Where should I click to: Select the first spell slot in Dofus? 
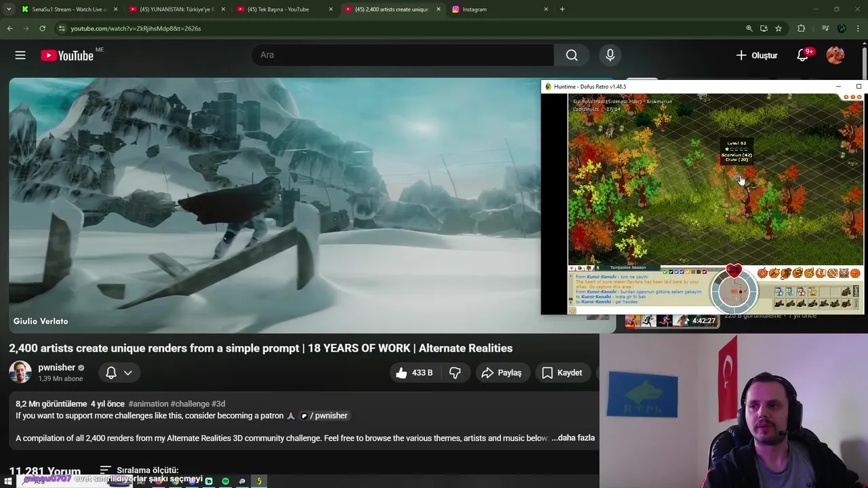779,291
